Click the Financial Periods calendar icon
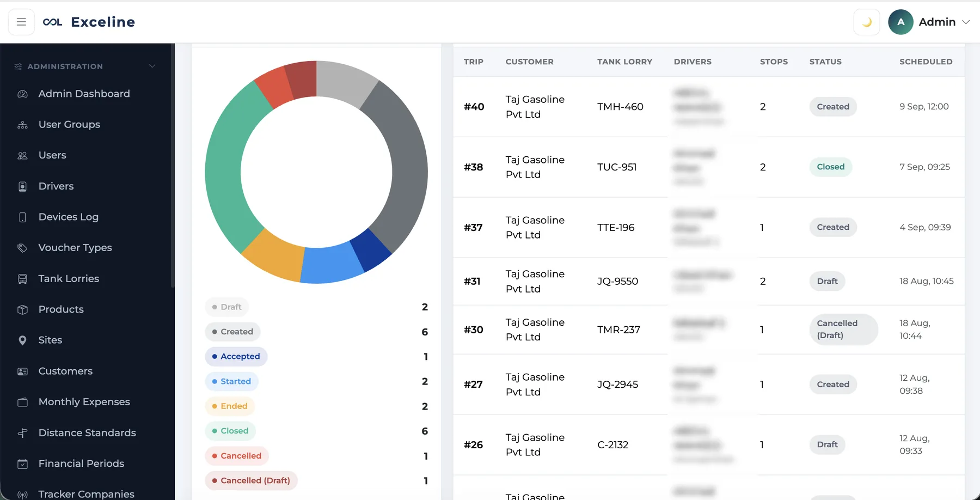The height and width of the screenshot is (500, 980). coord(22,464)
